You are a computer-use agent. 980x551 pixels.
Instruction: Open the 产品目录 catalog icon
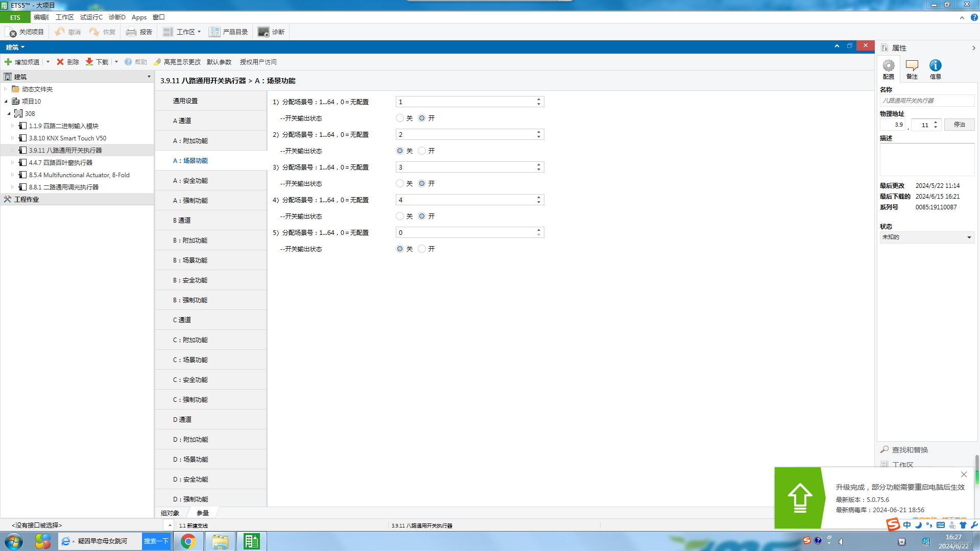coord(214,32)
